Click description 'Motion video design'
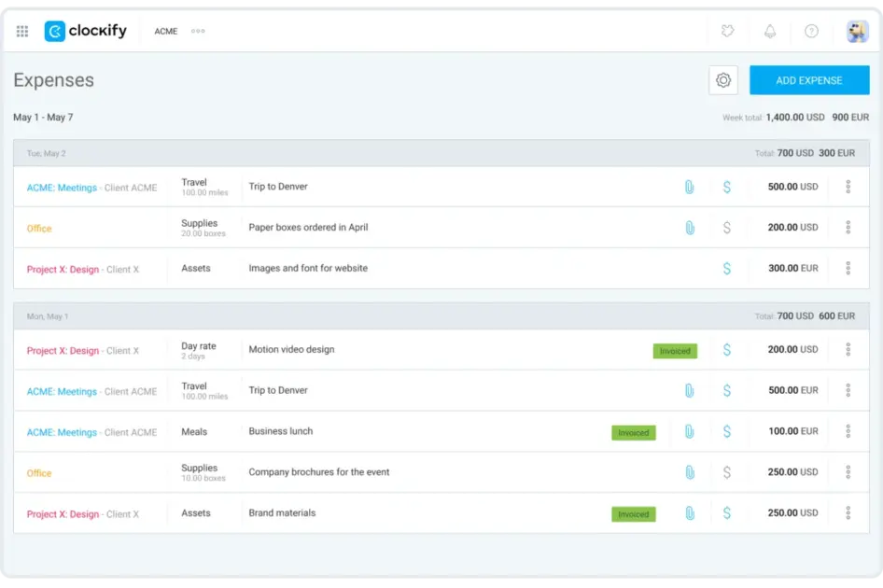883x588 pixels. [x=292, y=350]
